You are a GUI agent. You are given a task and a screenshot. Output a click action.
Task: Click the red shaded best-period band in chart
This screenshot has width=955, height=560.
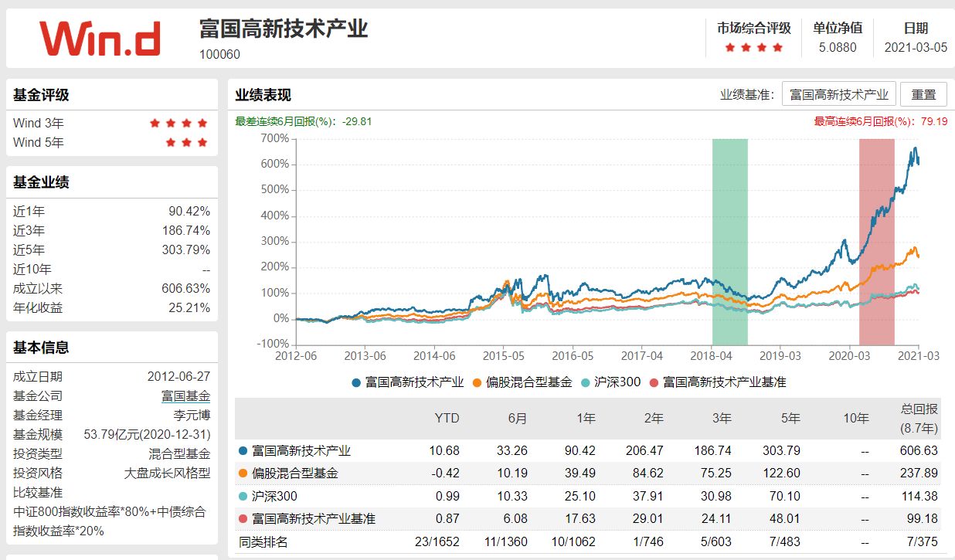coord(877,242)
